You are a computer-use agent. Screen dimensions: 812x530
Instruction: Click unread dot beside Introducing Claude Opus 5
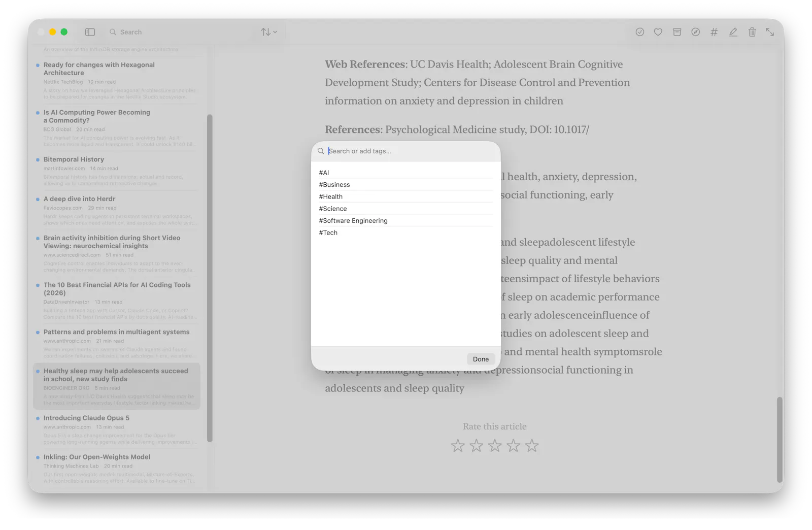pos(38,418)
